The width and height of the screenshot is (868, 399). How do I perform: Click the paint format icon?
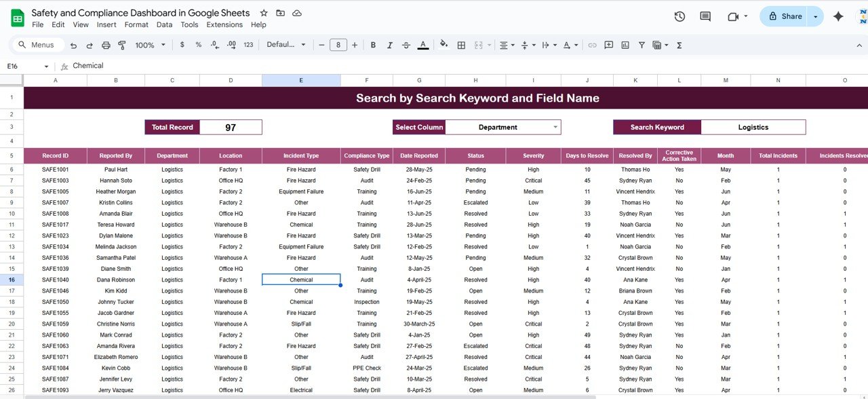pyautogui.click(x=122, y=45)
